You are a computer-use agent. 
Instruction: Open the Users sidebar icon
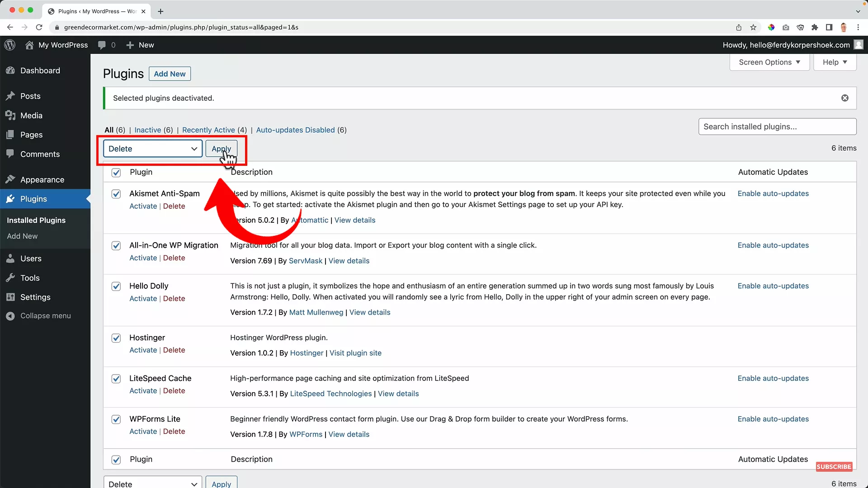10,258
